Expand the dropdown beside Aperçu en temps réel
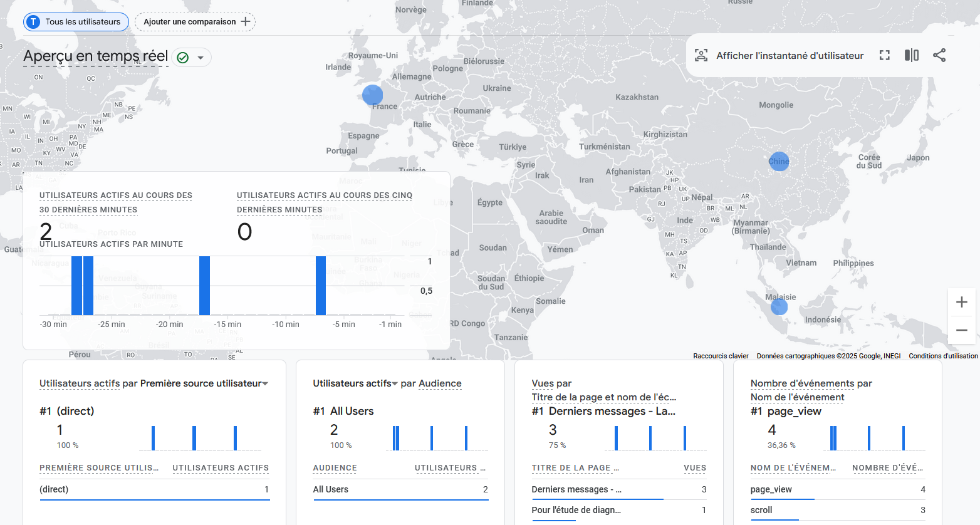Screen dimensions: 980x525 pos(201,58)
